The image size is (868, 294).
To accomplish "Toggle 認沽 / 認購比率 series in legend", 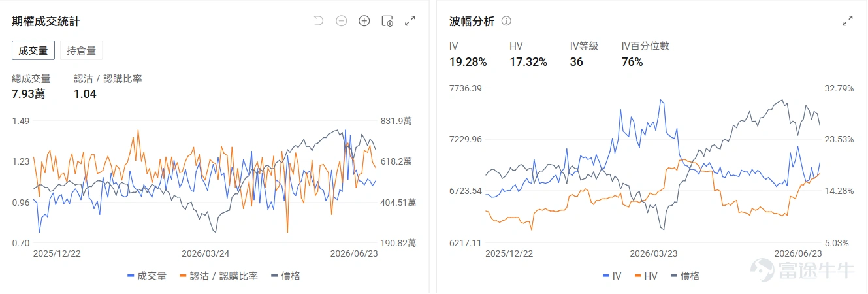I will pos(218,276).
